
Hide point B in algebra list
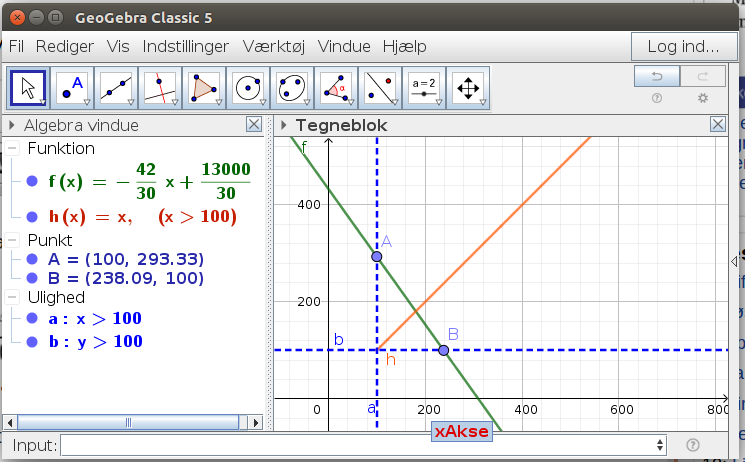[32, 278]
